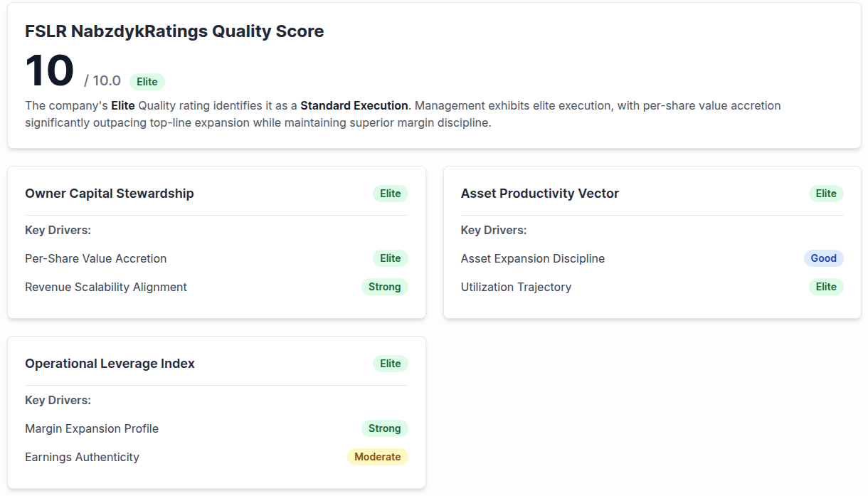Open the Per-Share Value Accretion driver details
The width and height of the screenshot is (868, 496).
(x=95, y=258)
